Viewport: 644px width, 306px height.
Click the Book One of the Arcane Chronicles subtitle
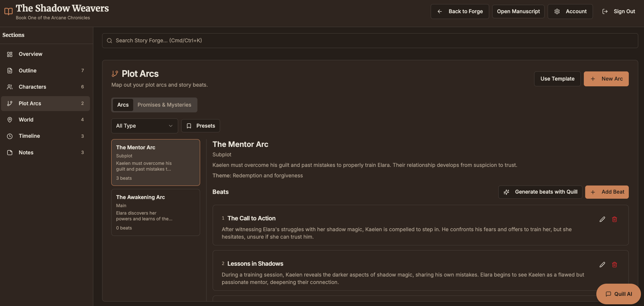(x=53, y=18)
